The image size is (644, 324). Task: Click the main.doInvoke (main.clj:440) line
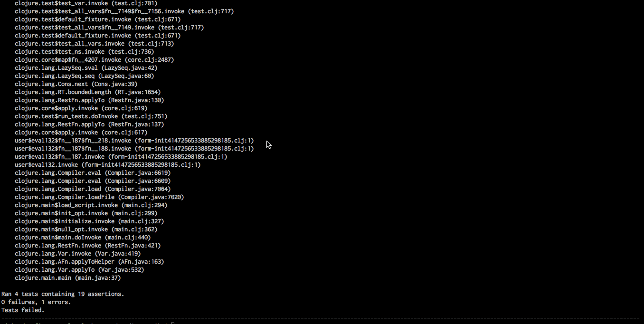click(x=83, y=238)
